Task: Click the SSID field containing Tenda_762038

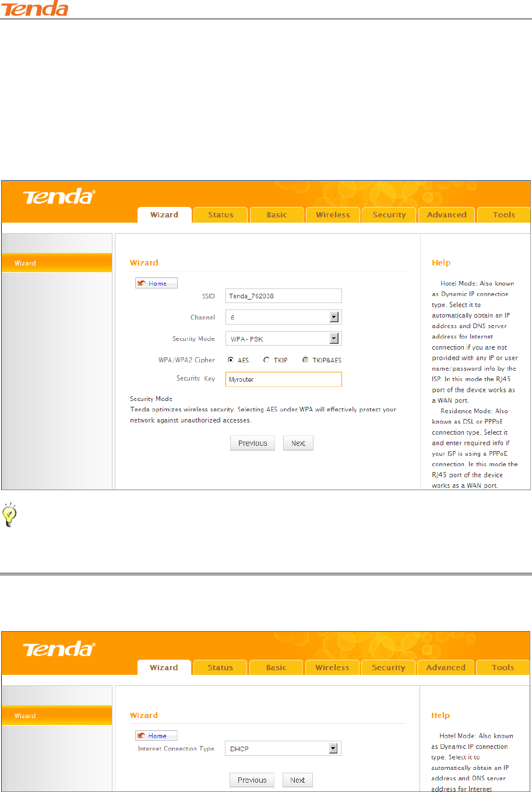Action: point(283,296)
